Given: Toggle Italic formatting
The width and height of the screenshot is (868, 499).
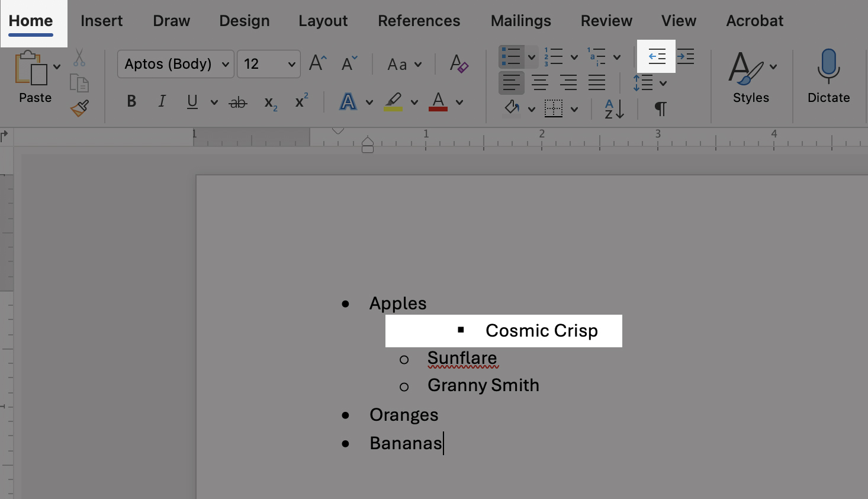Looking at the screenshot, I should click(162, 102).
